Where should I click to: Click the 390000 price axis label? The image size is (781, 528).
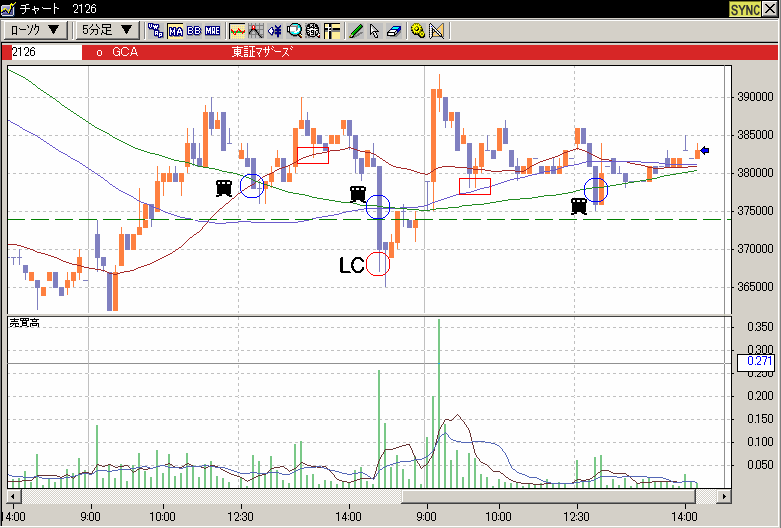[x=755, y=97]
